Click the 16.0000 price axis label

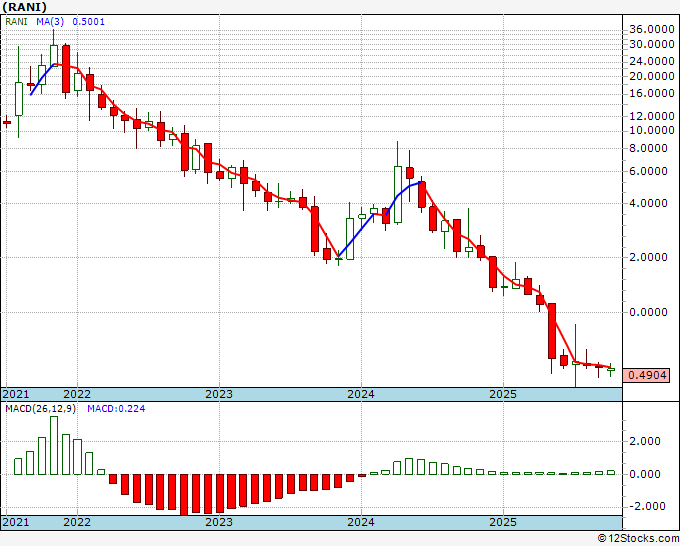click(x=652, y=93)
